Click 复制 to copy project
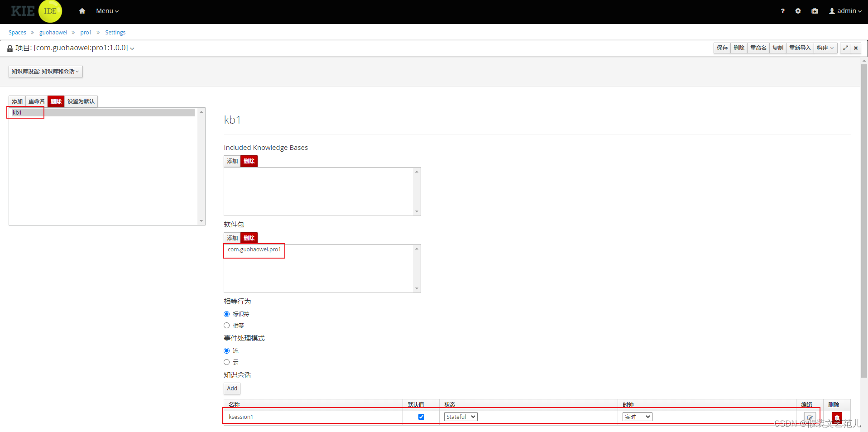Image resolution: width=868 pixels, height=432 pixels. 778,48
